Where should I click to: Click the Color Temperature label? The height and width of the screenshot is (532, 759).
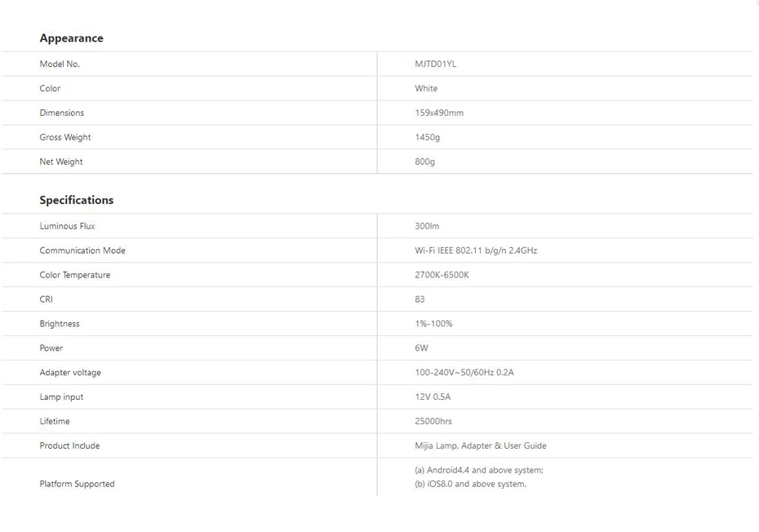tap(75, 275)
